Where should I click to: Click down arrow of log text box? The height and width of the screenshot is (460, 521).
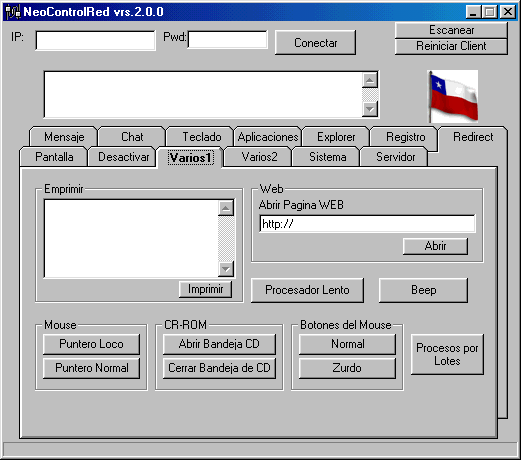(370, 109)
